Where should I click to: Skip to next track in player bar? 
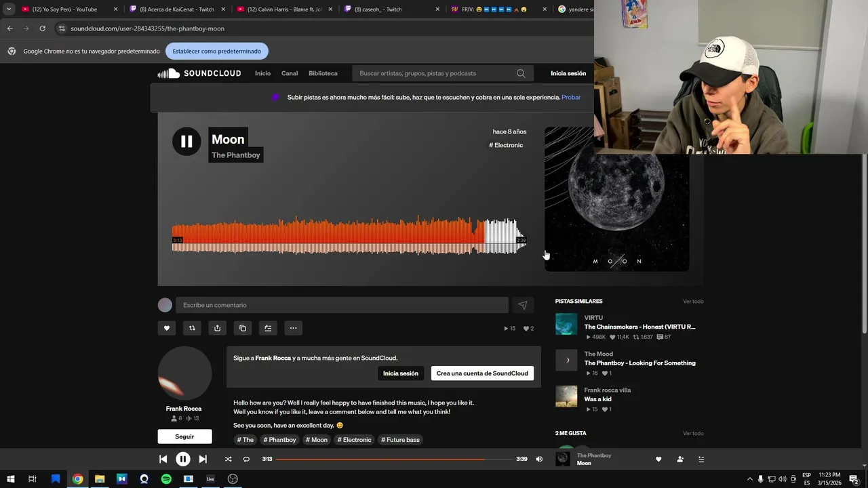(x=203, y=459)
